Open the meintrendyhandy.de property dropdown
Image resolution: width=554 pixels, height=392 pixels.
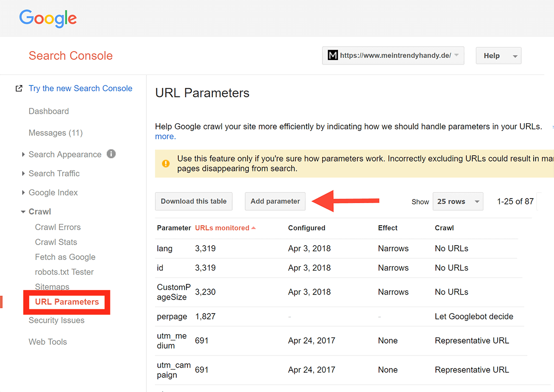coord(393,55)
